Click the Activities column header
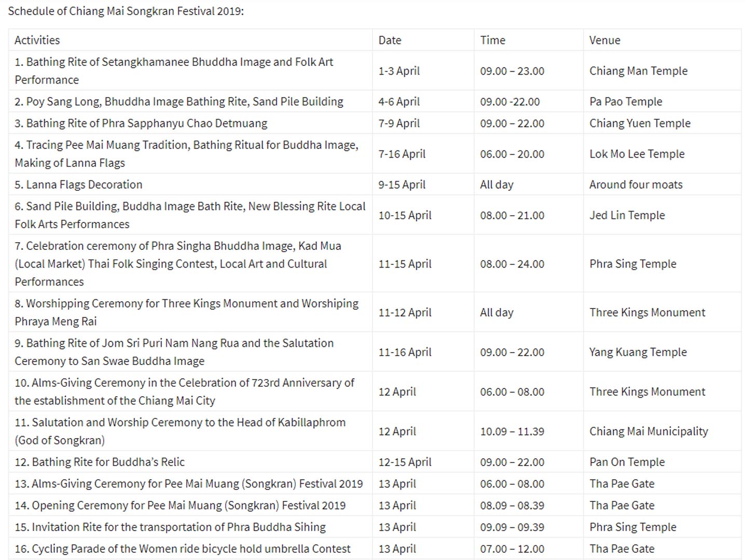The image size is (745, 560). pyautogui.click(x=37, y=40)
